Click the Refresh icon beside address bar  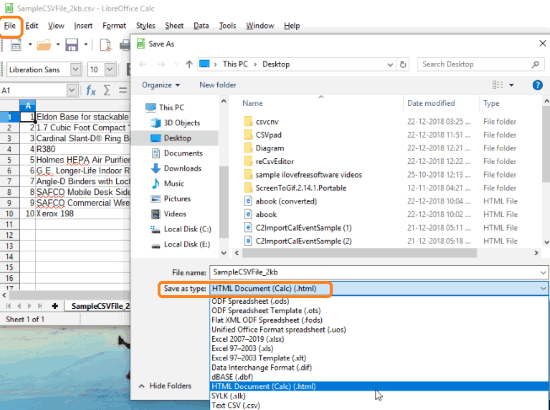click(403, 65)
